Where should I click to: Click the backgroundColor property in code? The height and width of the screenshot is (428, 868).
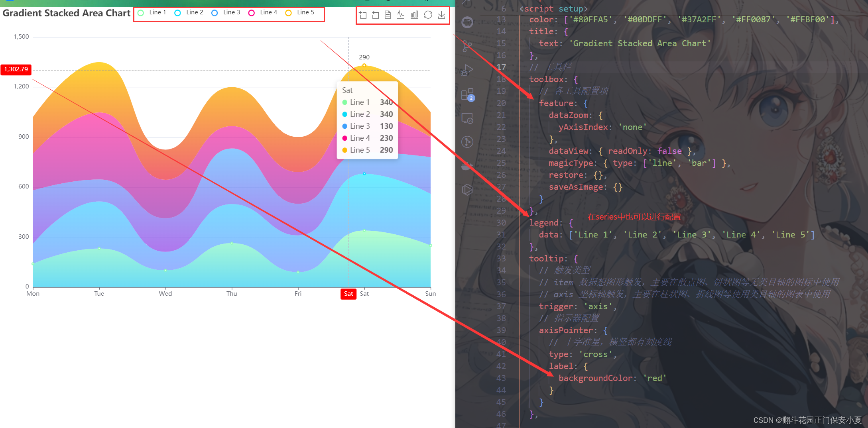click(x=595, y=378)
